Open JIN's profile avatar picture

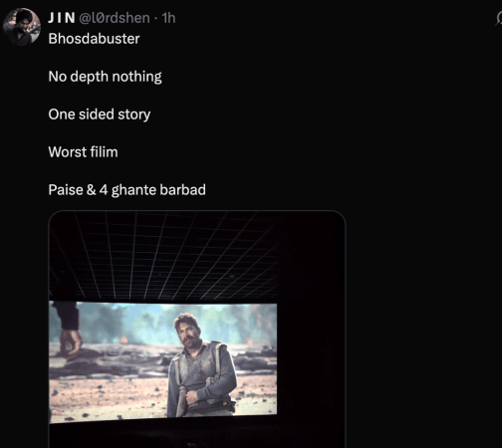pyautogui.click(x=22, y=27)
